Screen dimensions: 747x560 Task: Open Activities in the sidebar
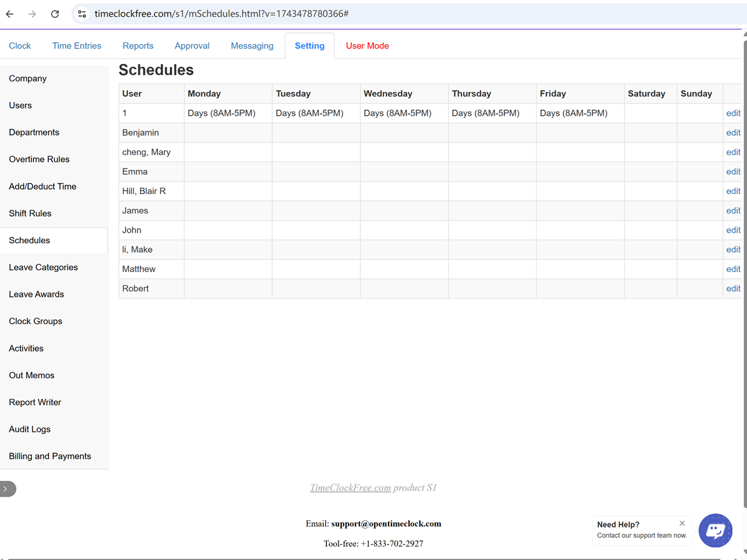(x=54, y=348)
